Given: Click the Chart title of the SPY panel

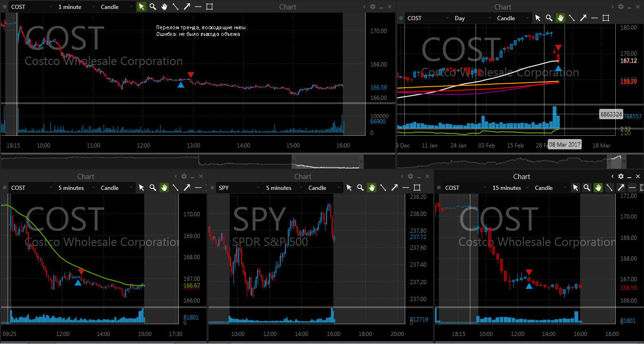Looking at the screenshot, I should (303, 176).
